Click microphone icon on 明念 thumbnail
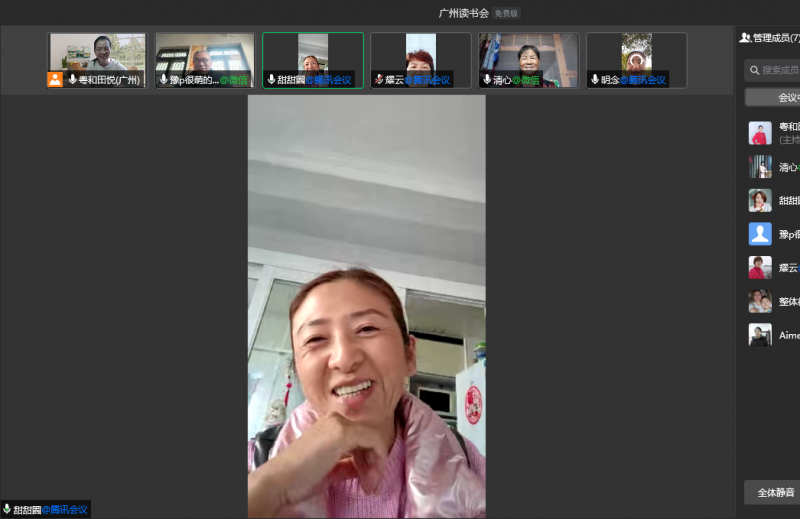Viewport: 800px width, 519px height. pos(595,80)
